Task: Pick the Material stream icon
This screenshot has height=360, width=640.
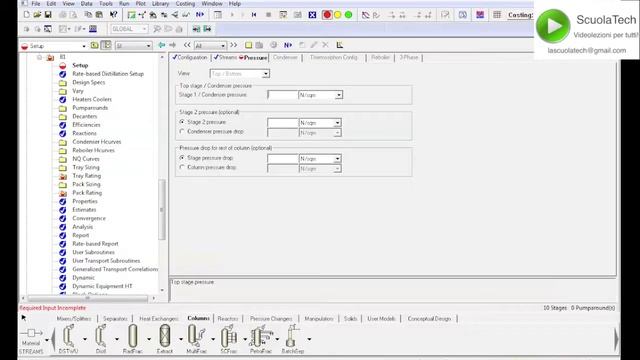Action: click(31, 333)
